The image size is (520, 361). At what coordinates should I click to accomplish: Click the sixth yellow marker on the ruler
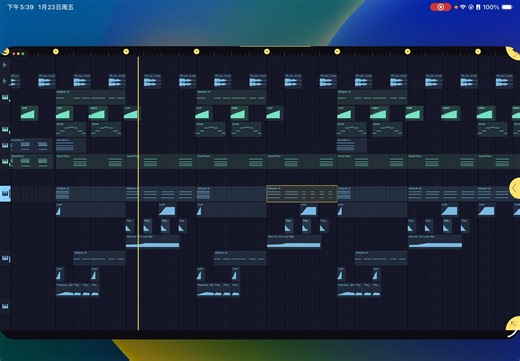407,51
